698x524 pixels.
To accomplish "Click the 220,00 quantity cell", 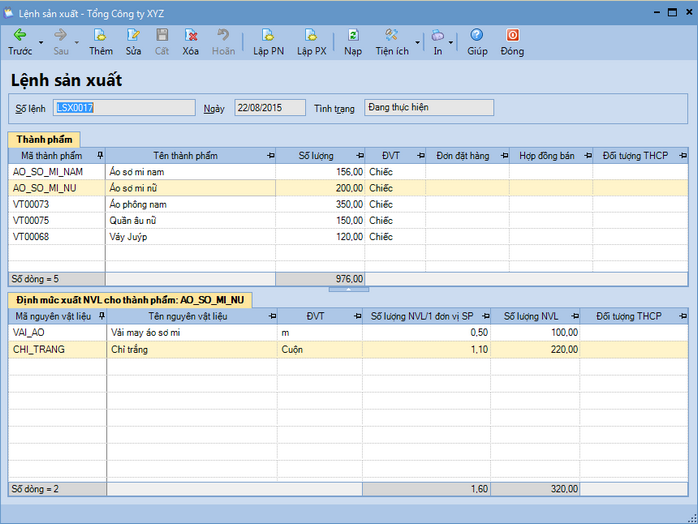I will pos(536,349).
